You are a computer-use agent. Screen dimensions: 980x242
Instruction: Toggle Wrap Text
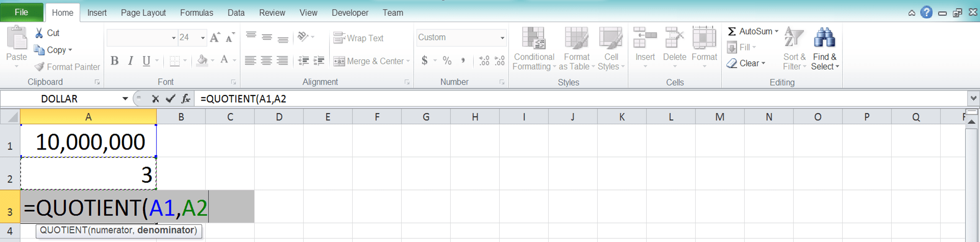(x=358, y=38)
